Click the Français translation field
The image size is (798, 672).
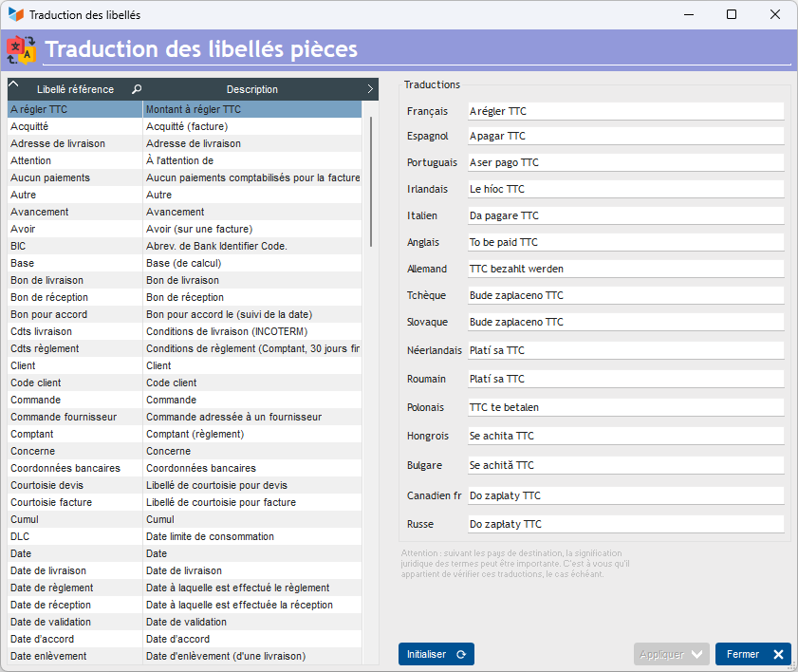click(625, 111)
